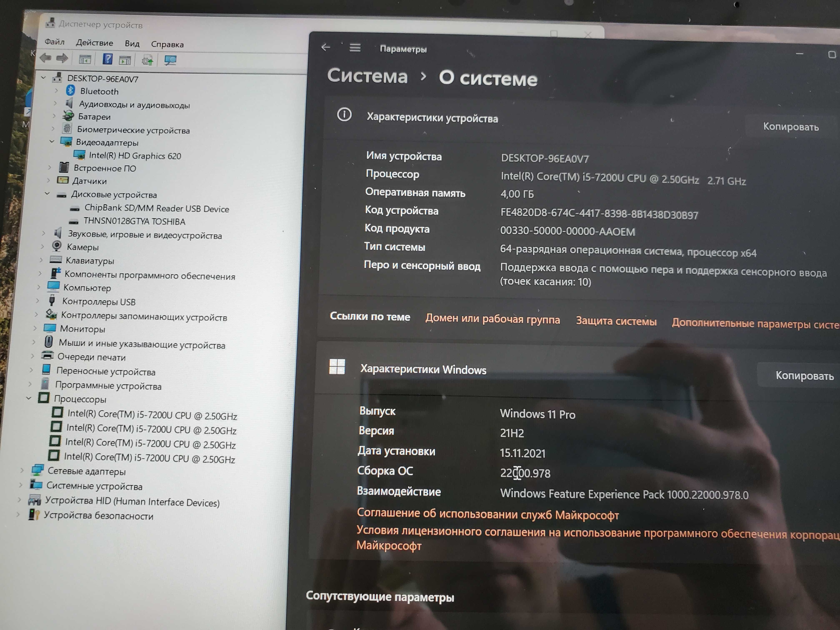Expand the Bluetooth branch

[x=56, y=90]
